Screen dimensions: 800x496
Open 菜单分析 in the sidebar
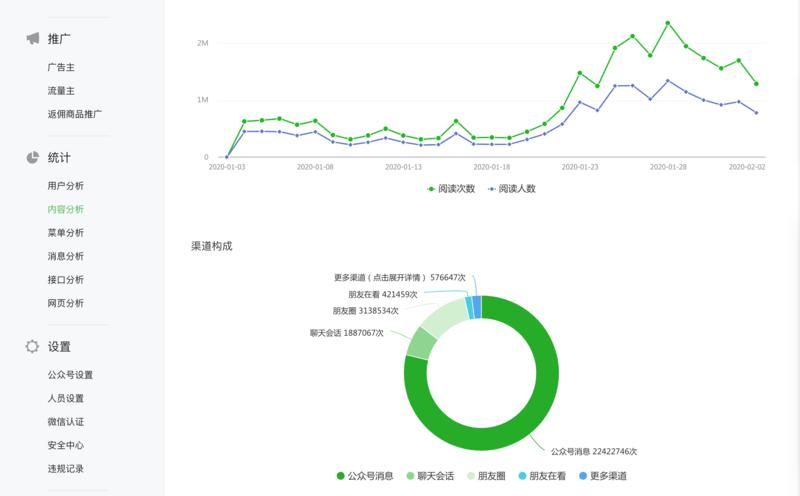[66, 233]
